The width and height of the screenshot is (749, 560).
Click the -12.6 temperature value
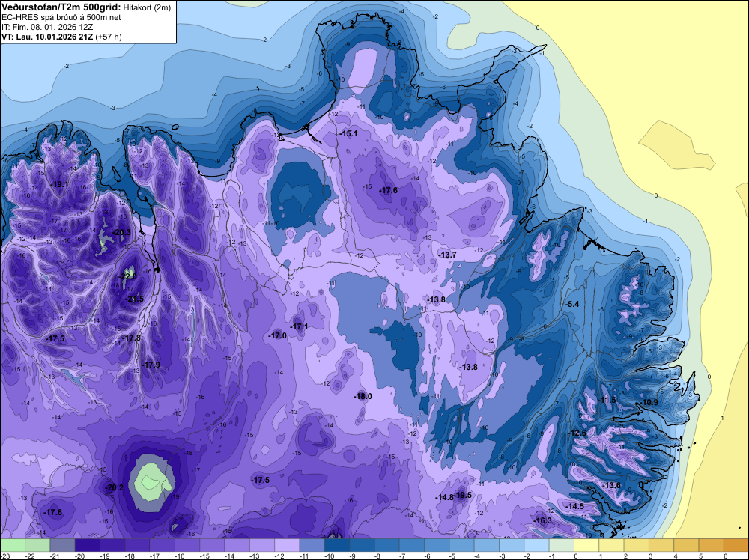coord(577,433)
